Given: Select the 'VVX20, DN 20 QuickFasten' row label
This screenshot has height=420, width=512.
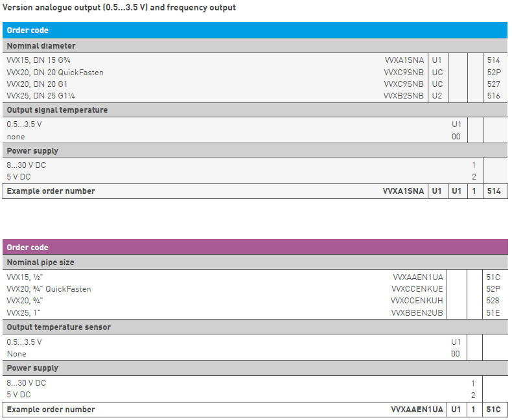Looking at the screenshot, I should point(55,72).
